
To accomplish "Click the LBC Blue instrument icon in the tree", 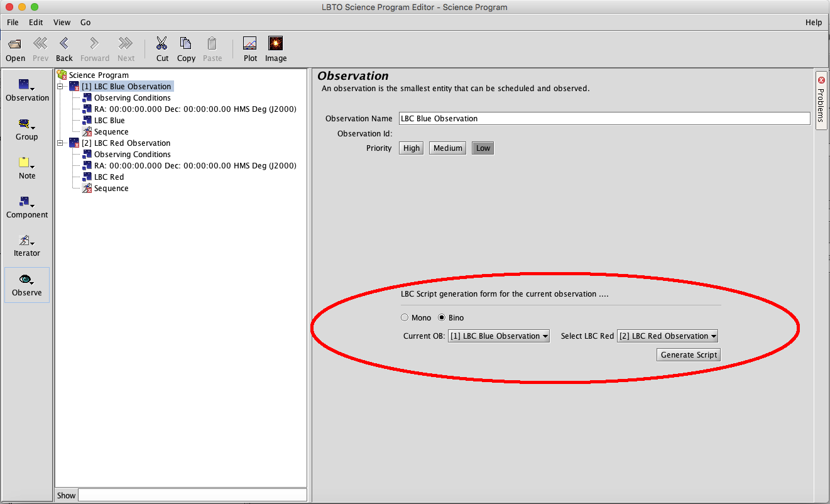I will coord(87,120).
